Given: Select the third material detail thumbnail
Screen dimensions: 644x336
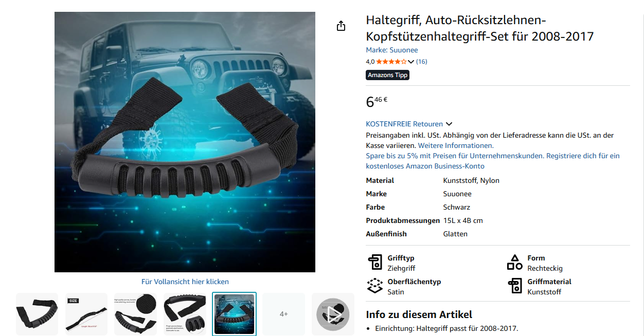Looking at the screenshot, I should (x=135, y=314).
